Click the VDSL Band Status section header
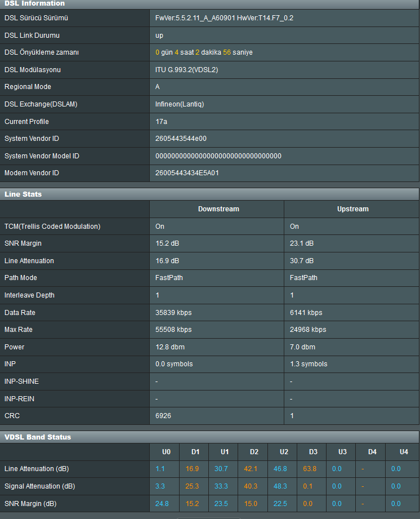The height and width of the screenshot is (519, 420). [x=38, y=437]
